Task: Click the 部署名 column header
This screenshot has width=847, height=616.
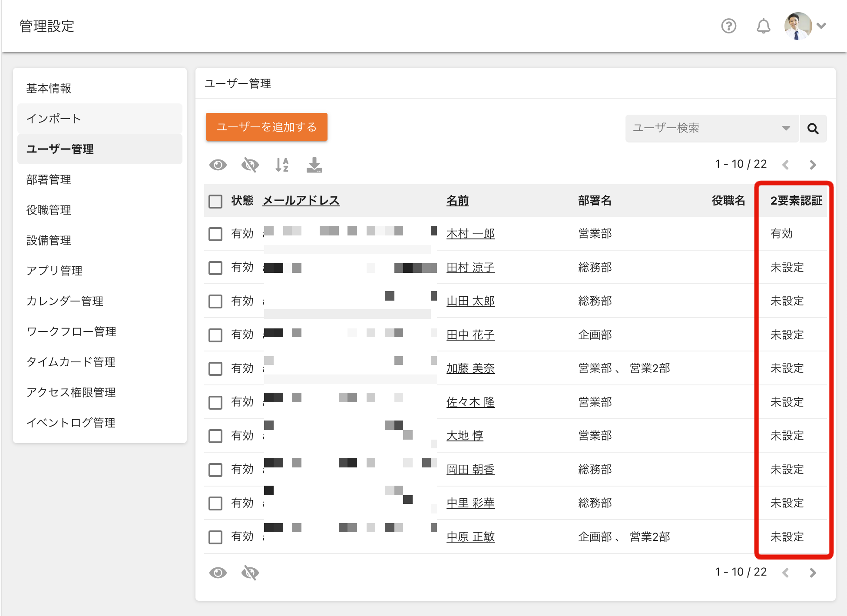Action: coord(595,201)
